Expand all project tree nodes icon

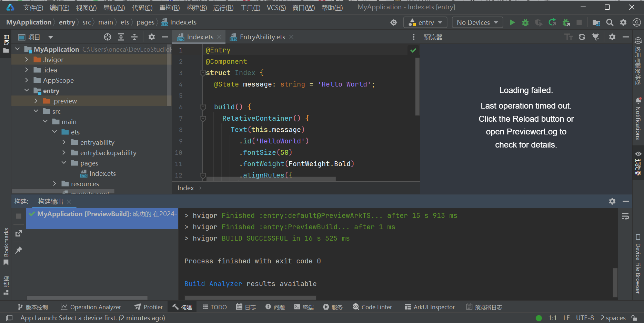point(121,37)
